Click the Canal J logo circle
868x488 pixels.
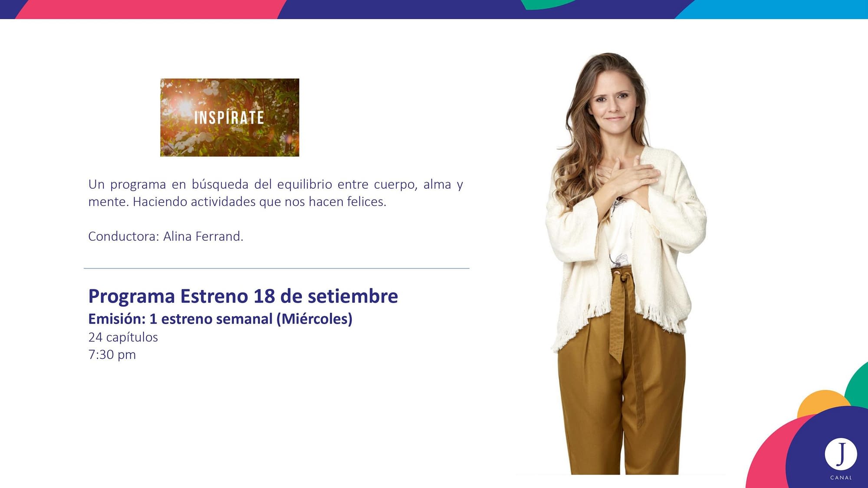[x=841, y=454]
